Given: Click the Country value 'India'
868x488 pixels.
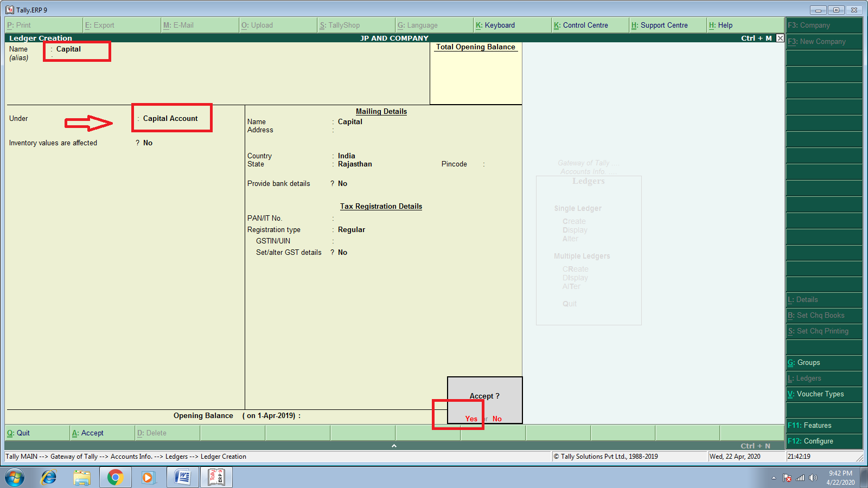Looking at the screenshot, I should click(x=347, y=156).
